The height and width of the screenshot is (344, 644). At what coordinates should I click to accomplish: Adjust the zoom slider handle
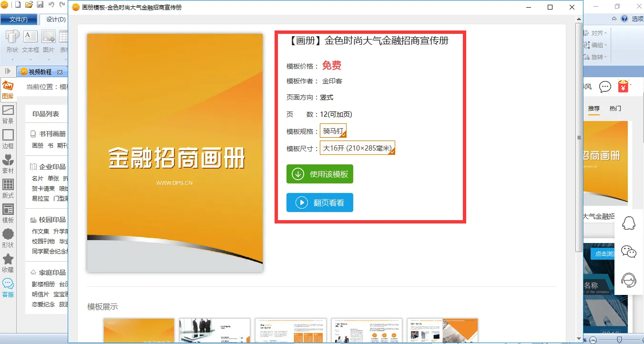(x=619, y=339)
